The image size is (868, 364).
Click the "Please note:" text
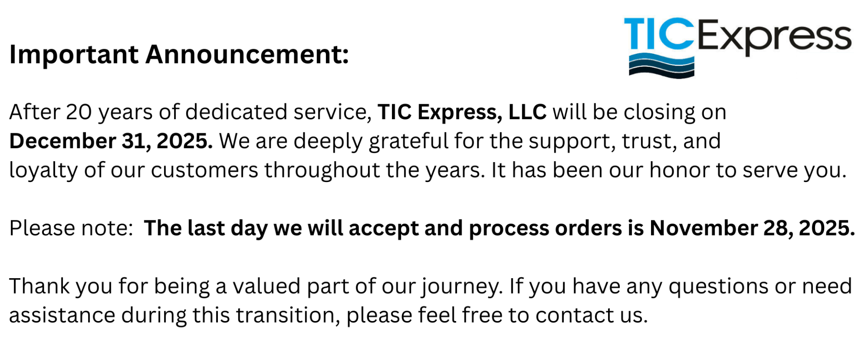pos(71,228)
